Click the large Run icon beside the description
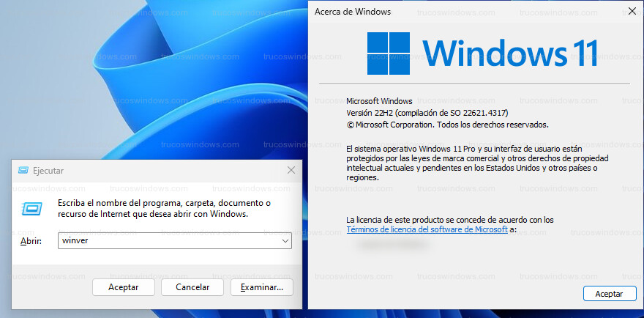 coord(31,209)
